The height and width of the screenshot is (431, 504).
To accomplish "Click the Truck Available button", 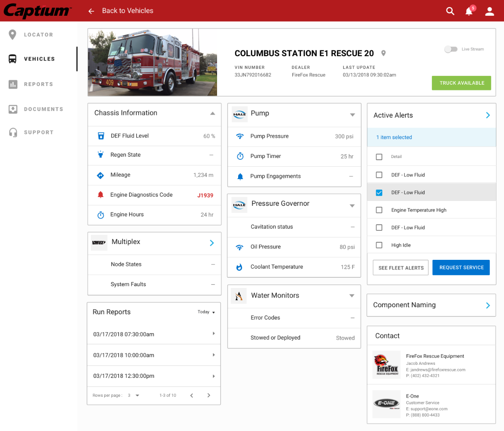I will pyautogui.click(x=461, y=83).
